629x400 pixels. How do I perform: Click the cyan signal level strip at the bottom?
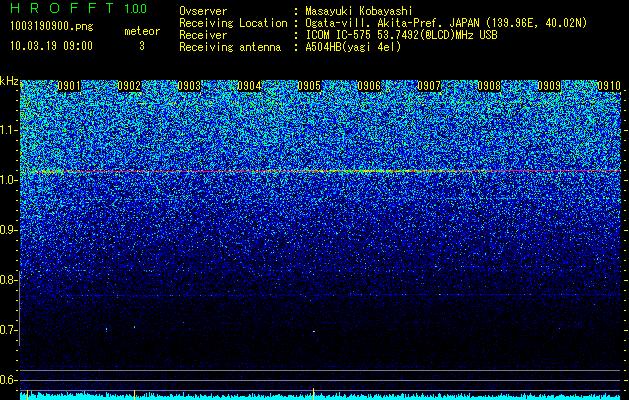[321, 397]
